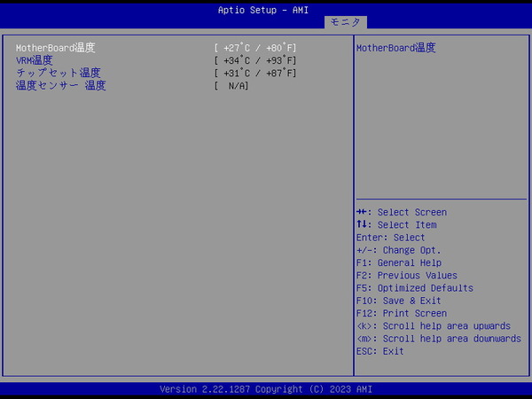The height and width of the screenshot is (399, 532).
Task: Select the MotherBoard温度 menu item
Action: (56, 48)
